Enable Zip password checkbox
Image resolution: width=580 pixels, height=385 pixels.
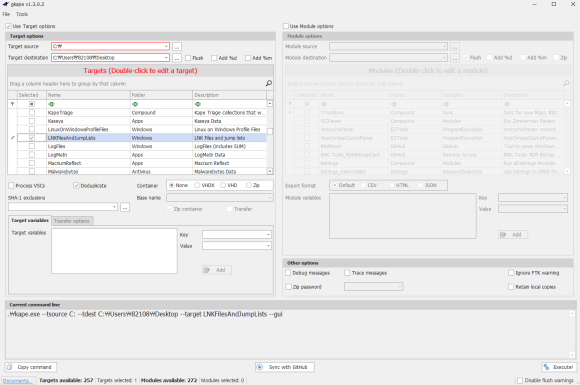[x=289, y=287]
